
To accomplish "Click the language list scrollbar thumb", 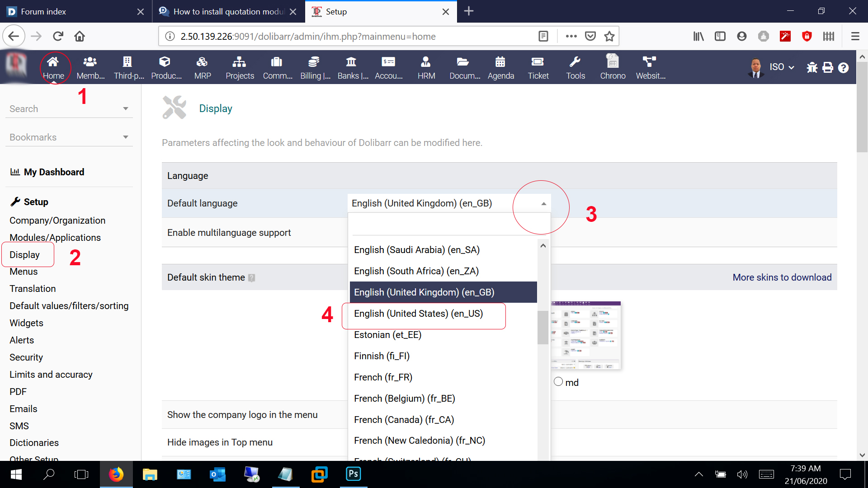I will click(x=543, y=328).
